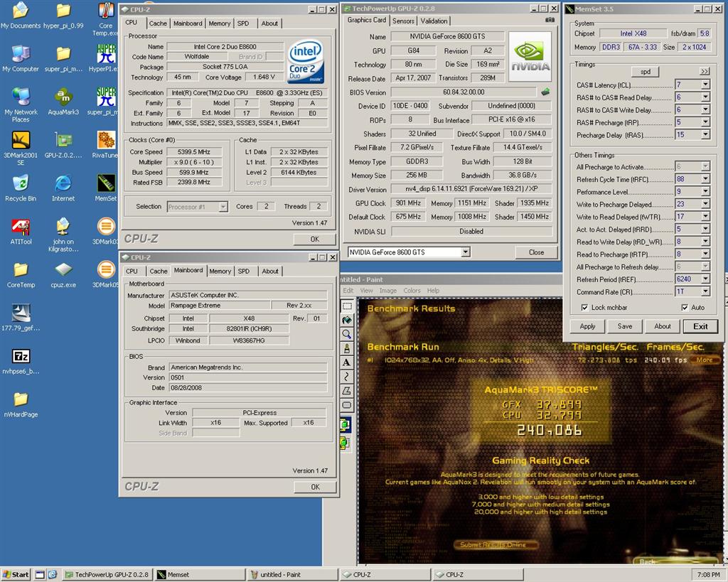Viewport: 728px width, 582px height.
Task: Click the 60.84.32.00.00 BIOS Version field
Action: (464, 92)
